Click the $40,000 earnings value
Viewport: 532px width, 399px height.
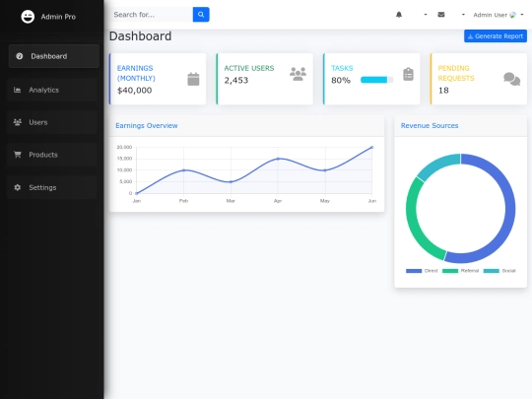134,91
